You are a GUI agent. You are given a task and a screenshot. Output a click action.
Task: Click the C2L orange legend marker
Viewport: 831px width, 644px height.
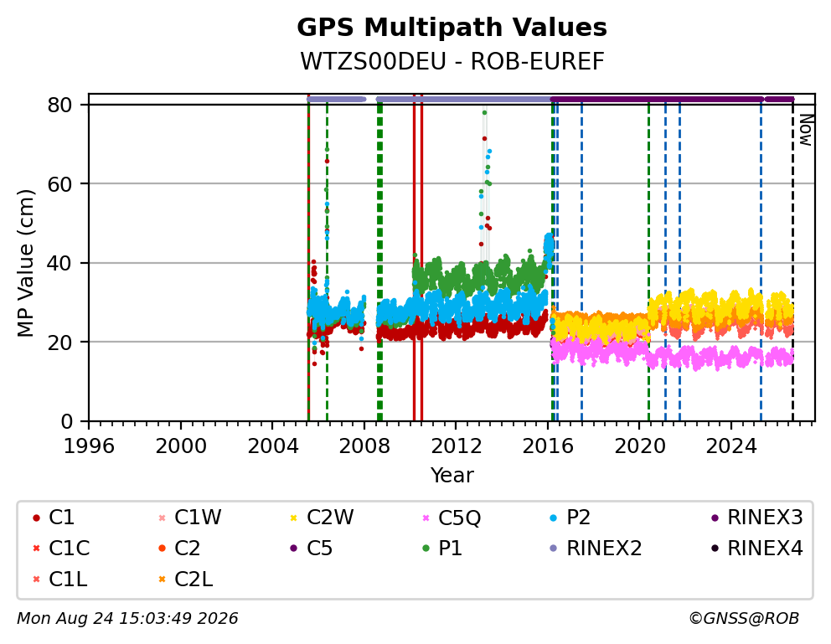tap(163, 580)
